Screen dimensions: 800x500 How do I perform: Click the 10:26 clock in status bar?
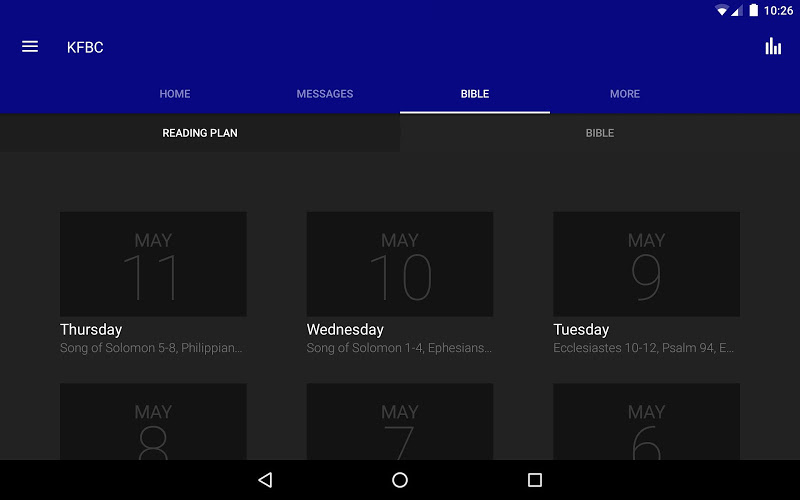(778, 11)
